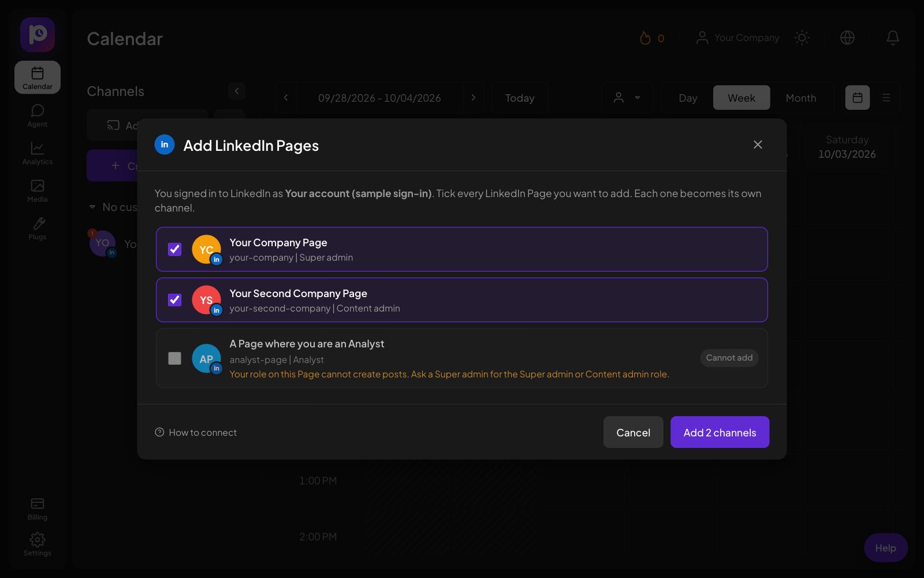Click the your-company | Super admin subtitle

point(291,258)
